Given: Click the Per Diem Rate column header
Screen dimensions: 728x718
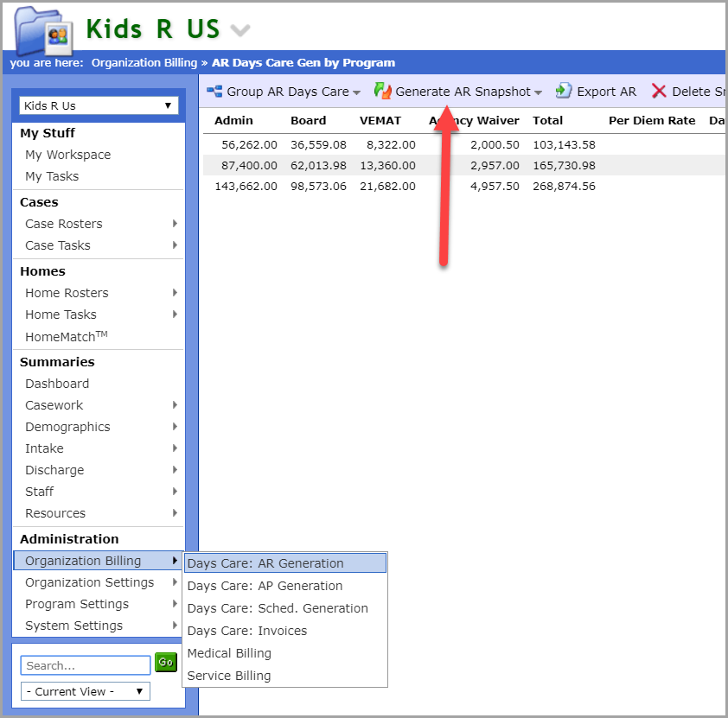Looking at the screenshot, I should (x=652, y=121).
